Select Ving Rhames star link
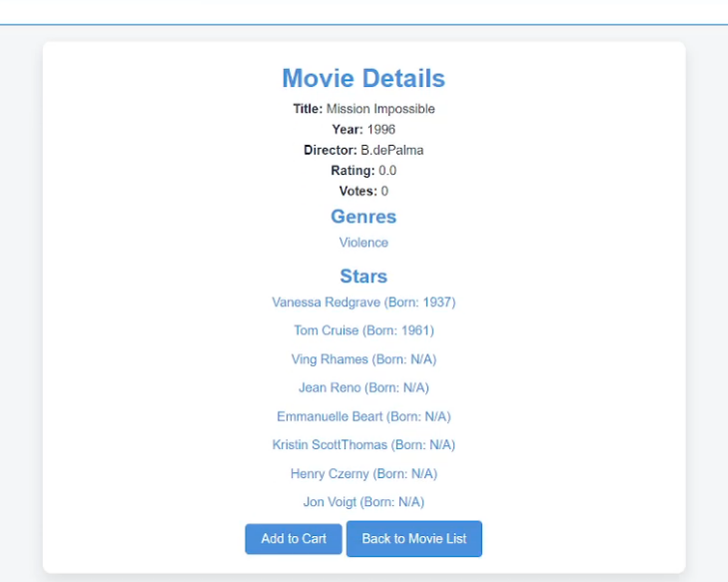The width and height of the screenshot is (728, 582). (364, 359)
